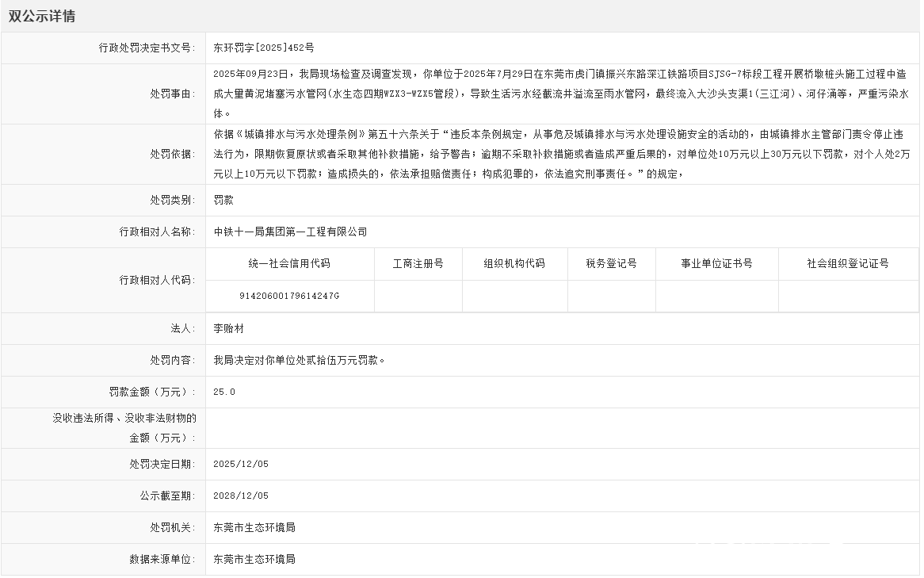Viewport: 924px width, 578px height.
Task: Click the 事业单位证书号 column header
Action: (x=716, y=264)
